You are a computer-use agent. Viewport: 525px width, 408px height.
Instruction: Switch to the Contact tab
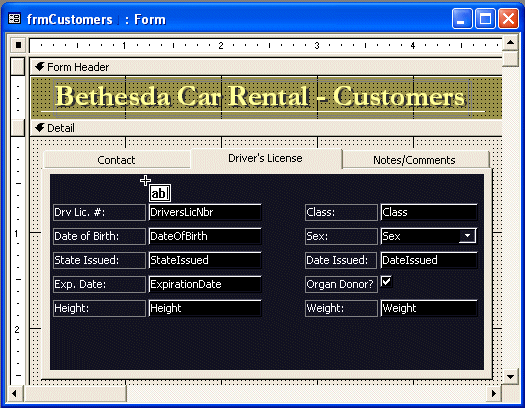(x=117, y=160)
